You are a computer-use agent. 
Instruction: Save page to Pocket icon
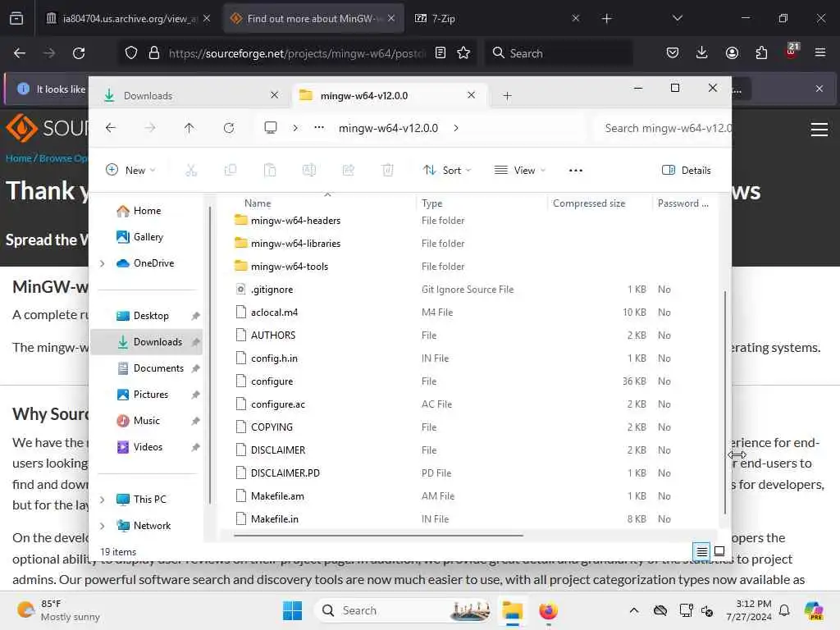coord(673,52)
